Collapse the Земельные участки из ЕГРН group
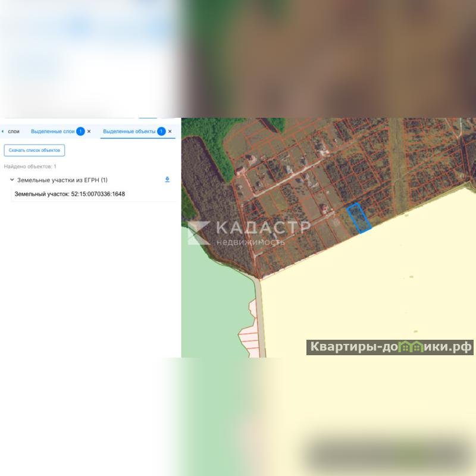This screenshot has width=476, height=476. click(x=12, y=180)
